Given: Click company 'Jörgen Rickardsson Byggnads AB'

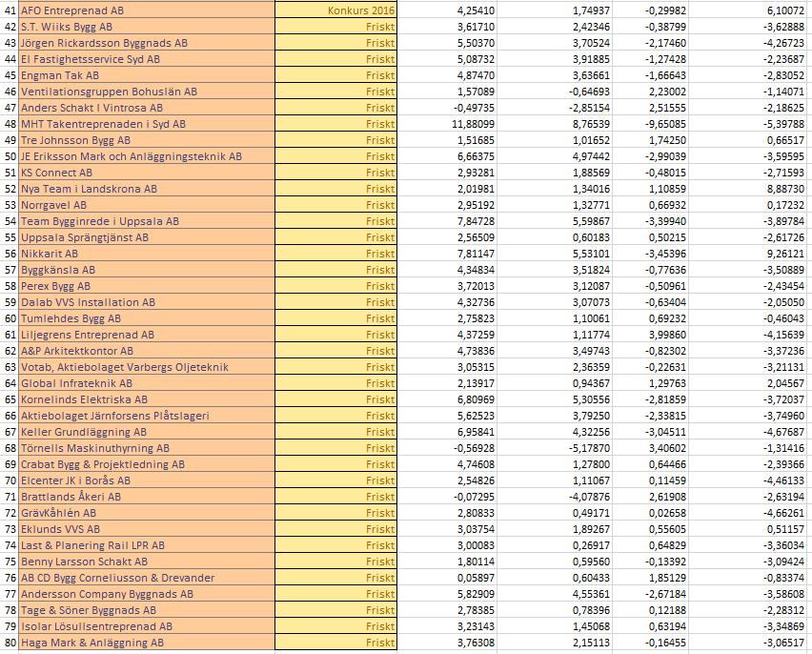Looking at the screenshot, I should [x=147, y=43].
